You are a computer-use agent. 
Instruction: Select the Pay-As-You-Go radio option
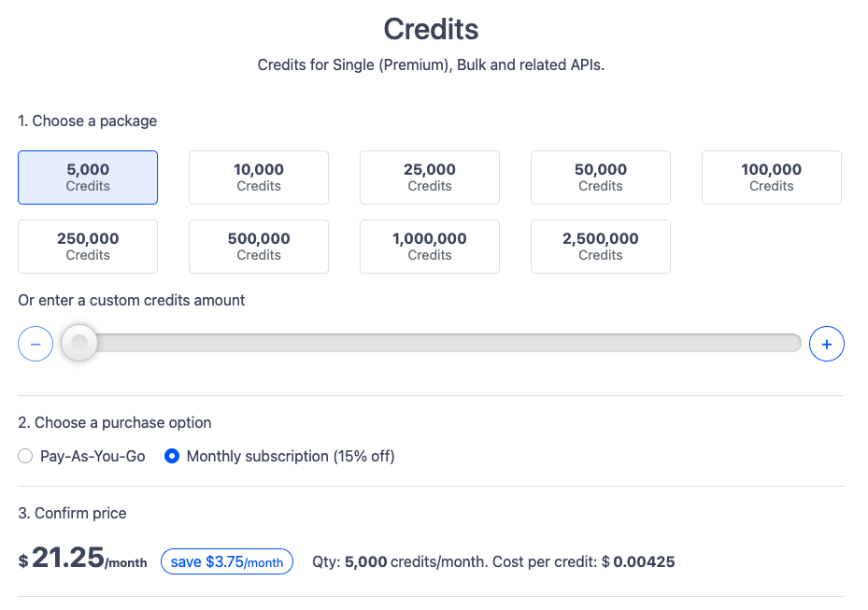pyautogui.click(x=26, y=457)
